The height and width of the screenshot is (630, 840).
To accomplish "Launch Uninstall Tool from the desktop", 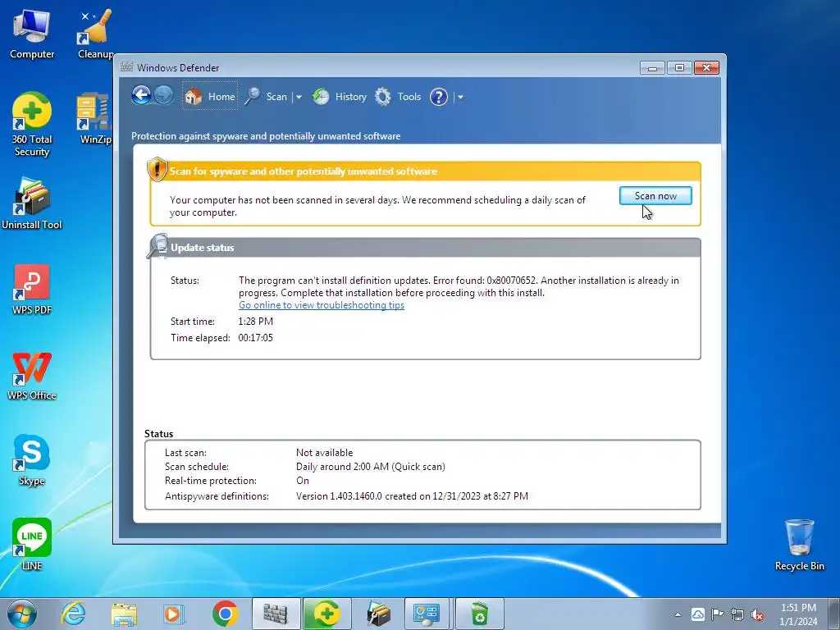I will [32, 204].
